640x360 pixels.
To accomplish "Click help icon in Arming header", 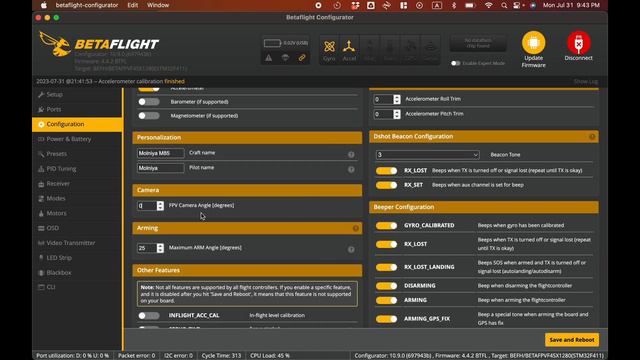I will point(356,228).
